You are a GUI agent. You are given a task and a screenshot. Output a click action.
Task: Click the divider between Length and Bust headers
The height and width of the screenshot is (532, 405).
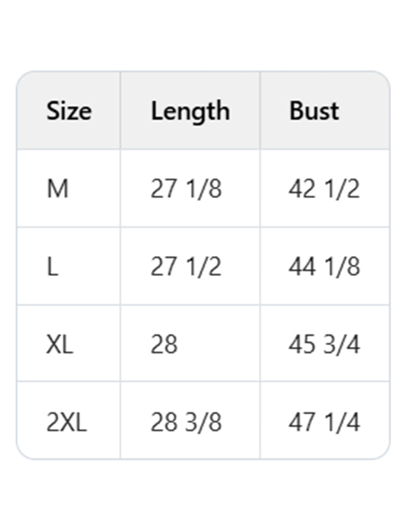pyautogui.click(x=260, y=111)
